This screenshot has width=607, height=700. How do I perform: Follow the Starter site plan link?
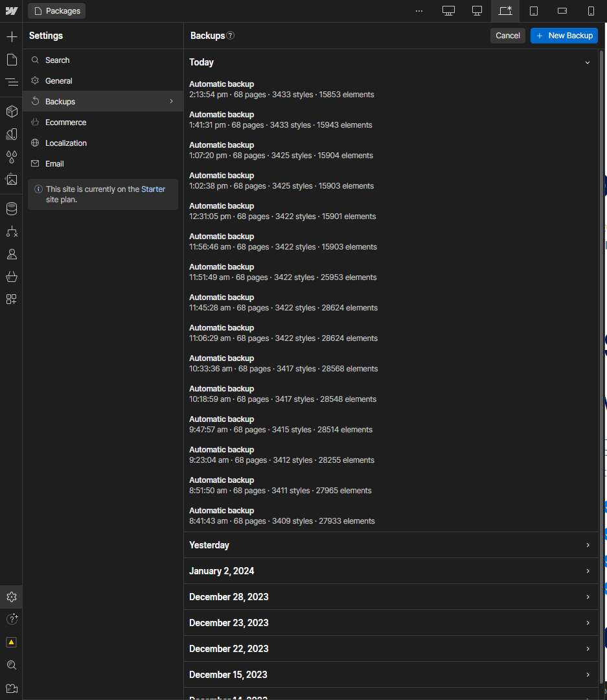[x=153, y=189]
